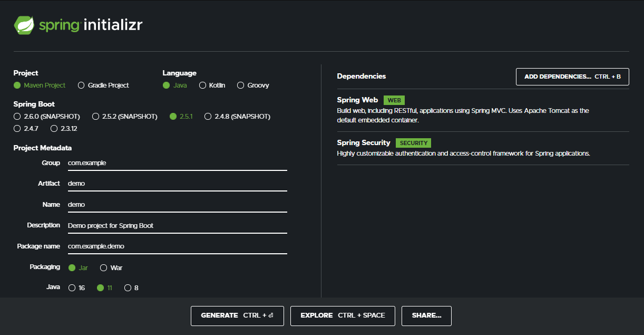Click the Spring Web dependency title
The height and width of the screenshot is (335, 644).
coord(357,100)
